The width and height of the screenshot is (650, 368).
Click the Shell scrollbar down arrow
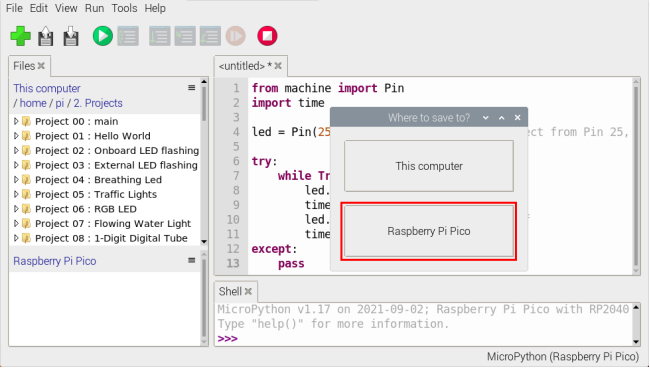636,342
